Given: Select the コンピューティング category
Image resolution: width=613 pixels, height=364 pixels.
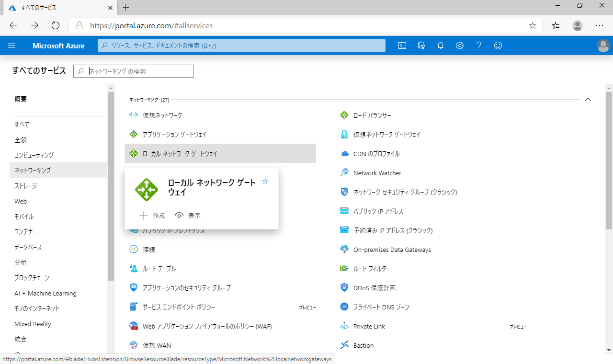Looking at the screenshot, I should pos(34,155).
